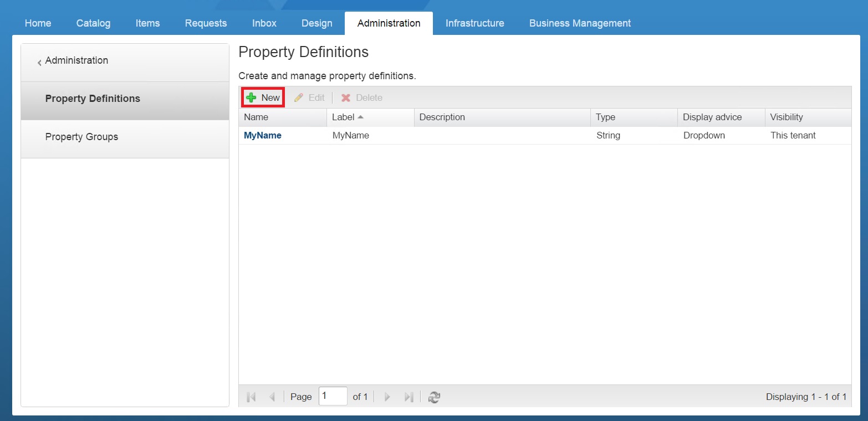
Task: Sort by the Description column header
Action: coord(502,117)
